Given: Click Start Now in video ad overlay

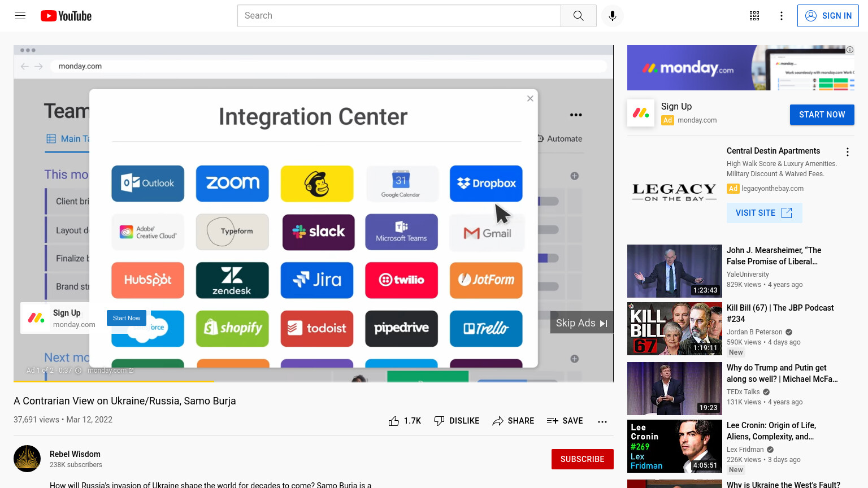Looking at the screenshot, I should point(127,318).
